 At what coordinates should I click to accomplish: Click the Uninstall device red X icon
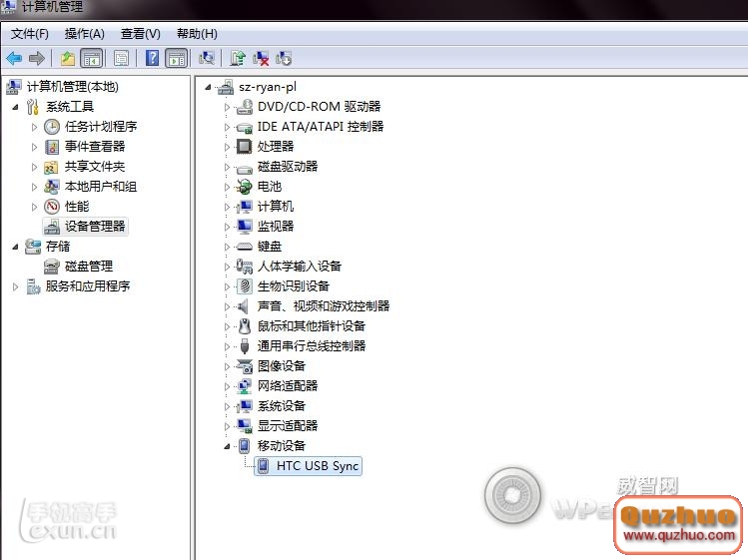(261, 58)
